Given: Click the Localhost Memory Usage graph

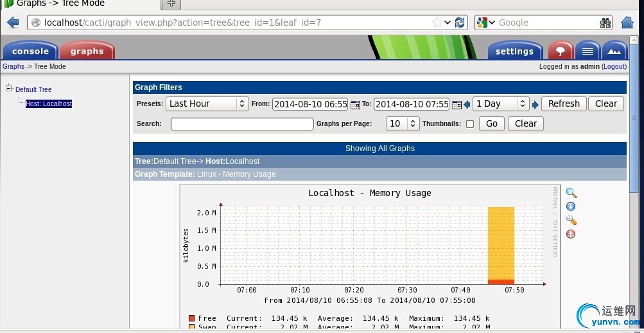Looking at the screenshot, I should click(369, 256).
